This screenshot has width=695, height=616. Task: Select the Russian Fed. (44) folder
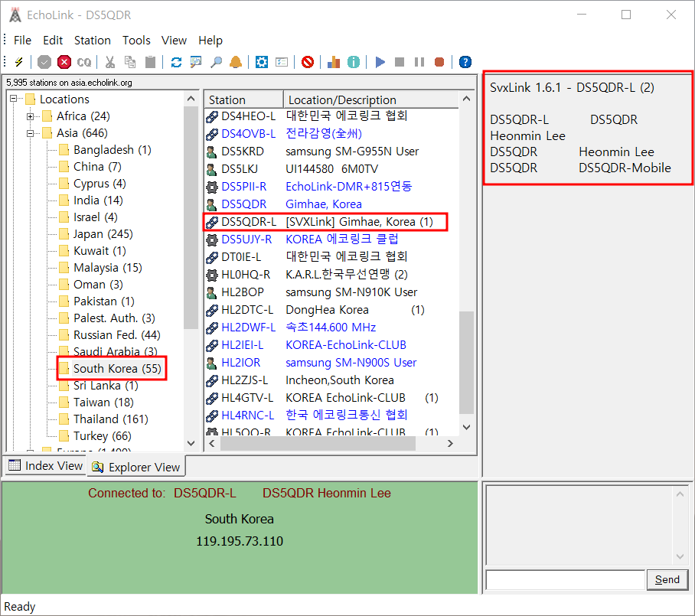[116, 335]
